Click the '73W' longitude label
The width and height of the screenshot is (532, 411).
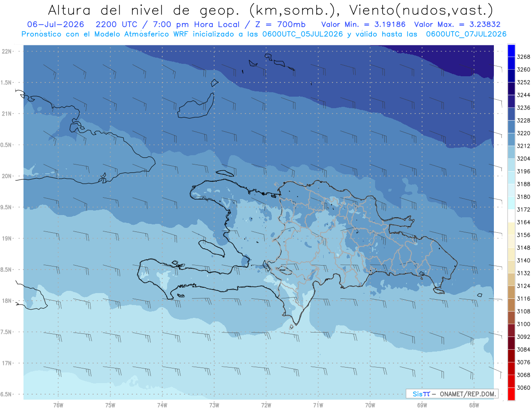tap(214, 404)
